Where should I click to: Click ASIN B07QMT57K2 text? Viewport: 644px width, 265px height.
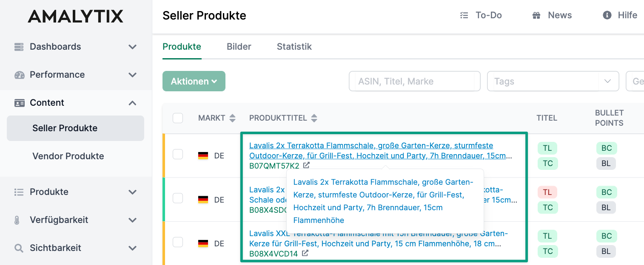(274, 166)
